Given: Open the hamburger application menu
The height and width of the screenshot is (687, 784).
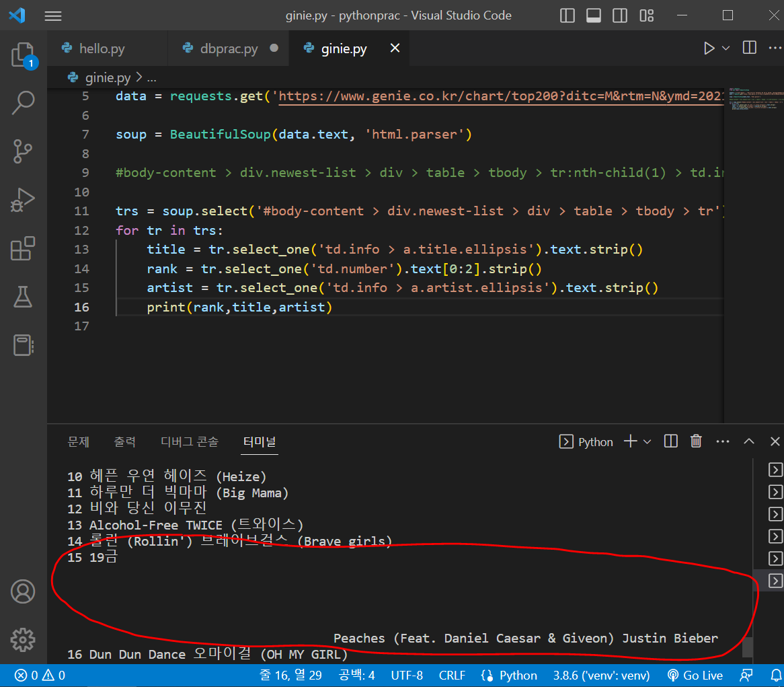Looking at the screenshot, I should pyautogui.click(x=53, y=16).
